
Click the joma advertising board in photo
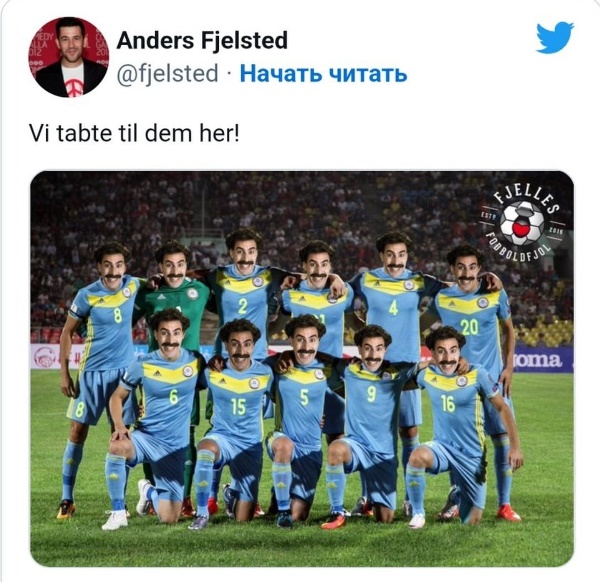(543, 360)
